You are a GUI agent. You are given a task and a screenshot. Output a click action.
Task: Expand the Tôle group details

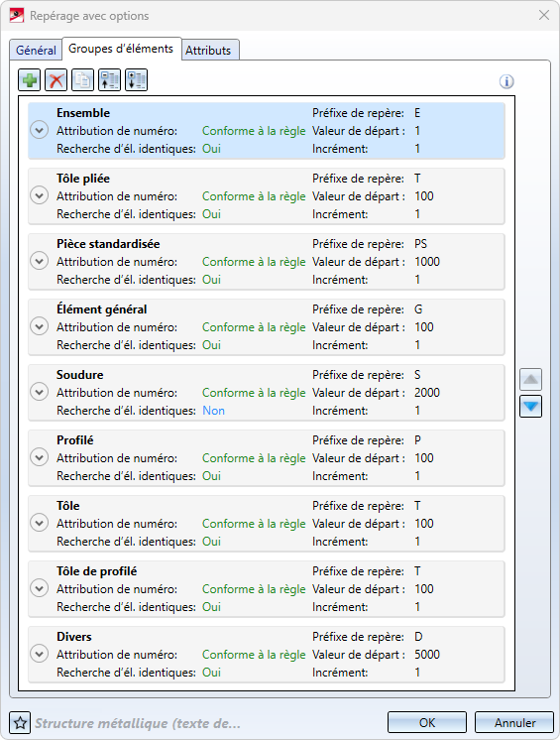pos(39,523)
